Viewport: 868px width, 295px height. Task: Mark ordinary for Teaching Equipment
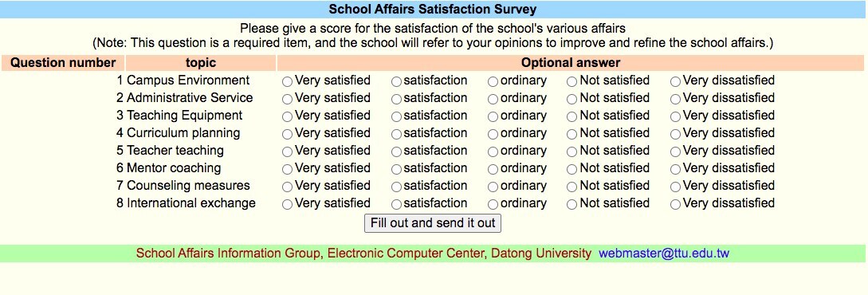click(493, 116)
